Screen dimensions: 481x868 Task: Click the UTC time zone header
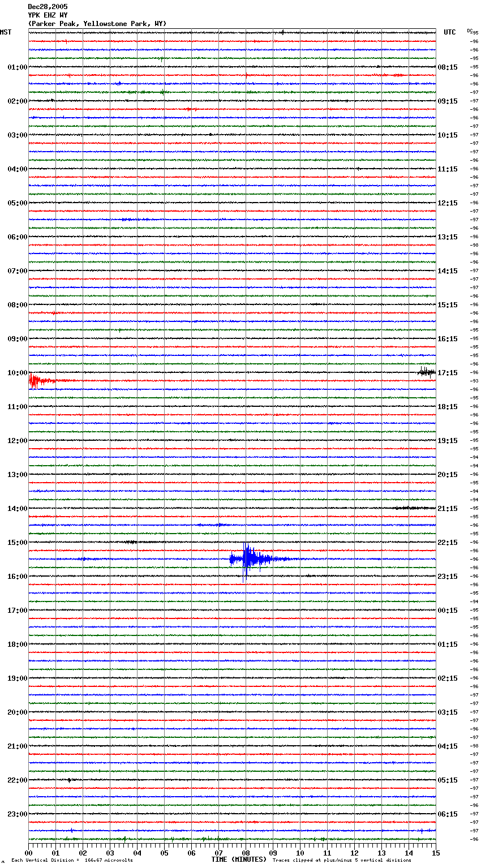[450, 32]
